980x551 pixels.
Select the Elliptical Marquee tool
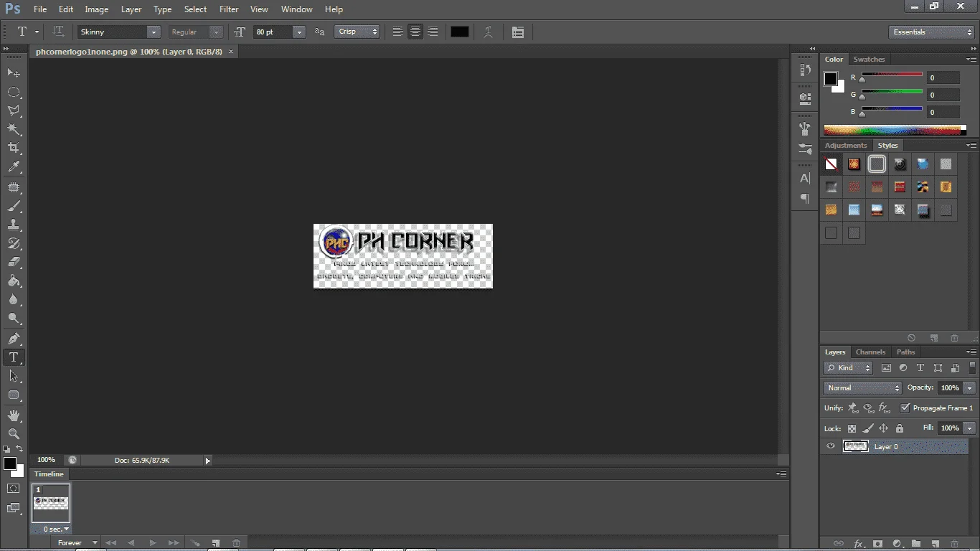[x=14, y=92]
